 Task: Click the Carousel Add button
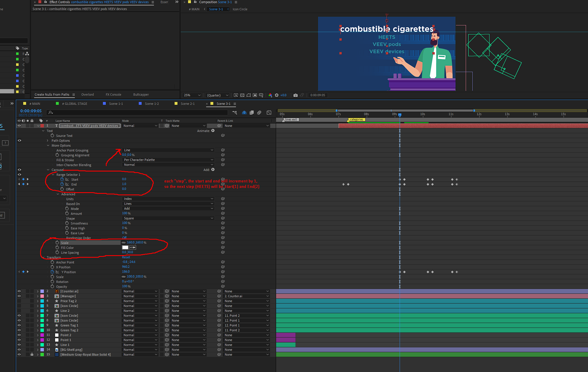click(x=213, y=169)
